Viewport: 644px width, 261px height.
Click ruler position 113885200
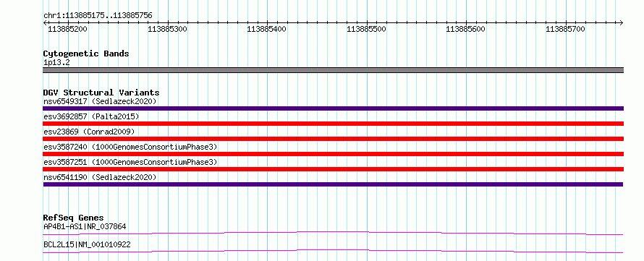(68, 29)
